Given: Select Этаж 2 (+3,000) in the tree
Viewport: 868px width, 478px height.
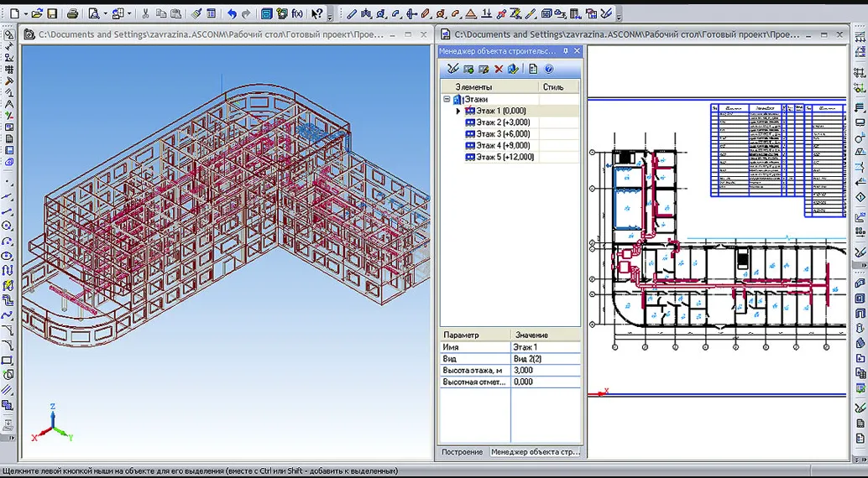Looking at the screenshot, I should tap(503, 122).
